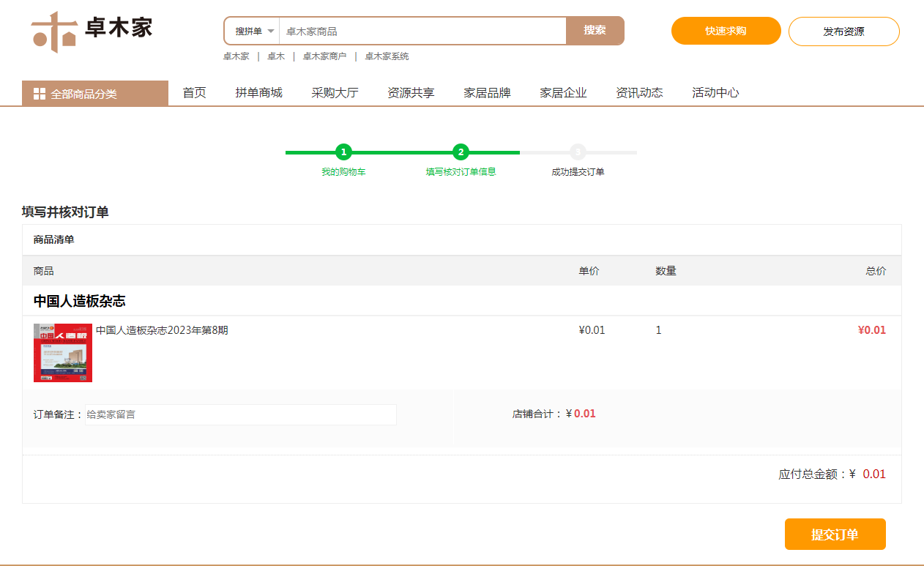Viewport: 924px width, 566px height.
Task: Click step 3 circle 成功提交订单
Action: point(578,152)
